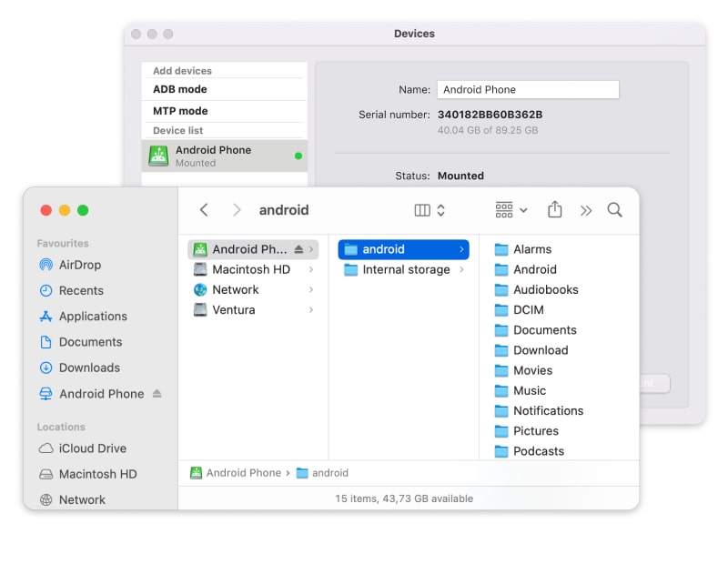Select the Ventura volume

pos(253,309)
